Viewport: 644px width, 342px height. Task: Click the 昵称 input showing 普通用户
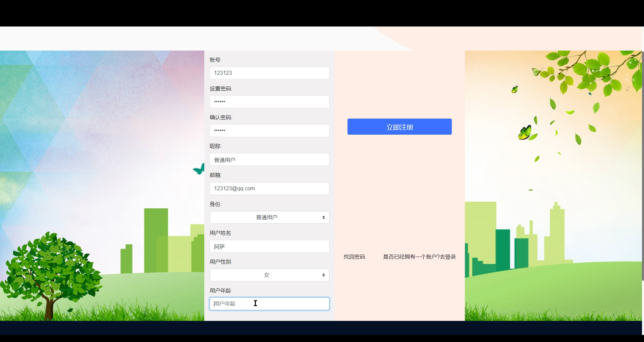(x=269, y=159)
